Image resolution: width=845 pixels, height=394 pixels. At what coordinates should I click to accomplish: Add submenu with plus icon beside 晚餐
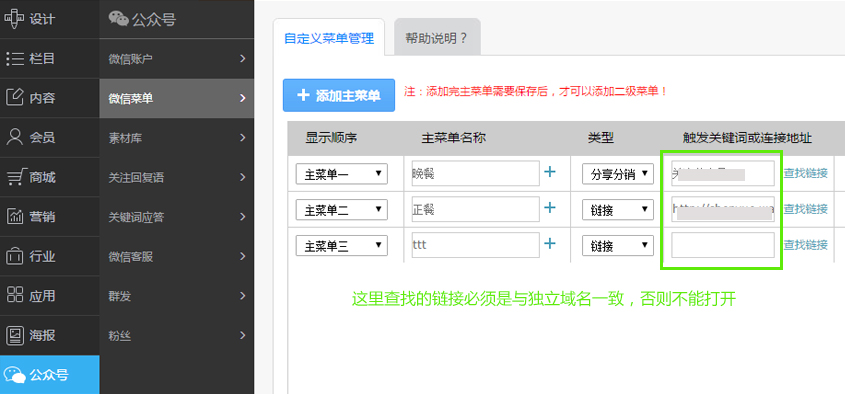550,172
